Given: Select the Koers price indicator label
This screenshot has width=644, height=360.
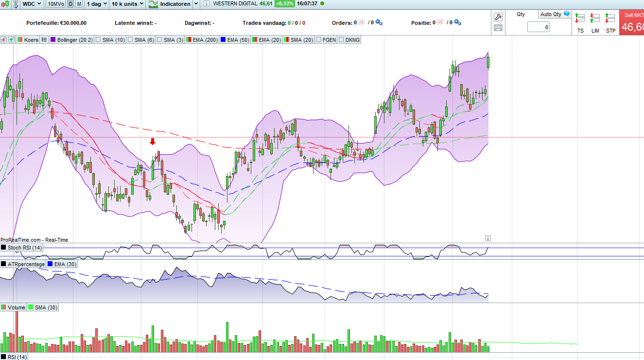Looking at the screenshot, I should pyautogui.click(x=31, y=40).
